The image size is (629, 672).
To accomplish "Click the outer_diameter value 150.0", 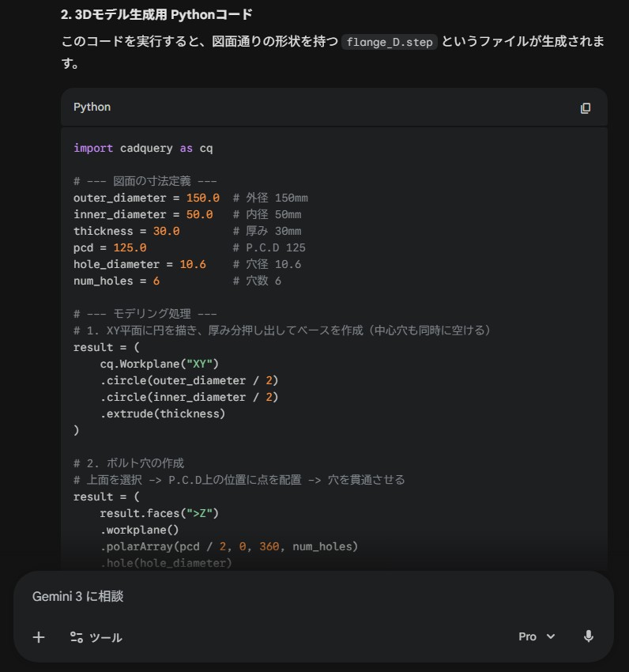I will [203, 198].
